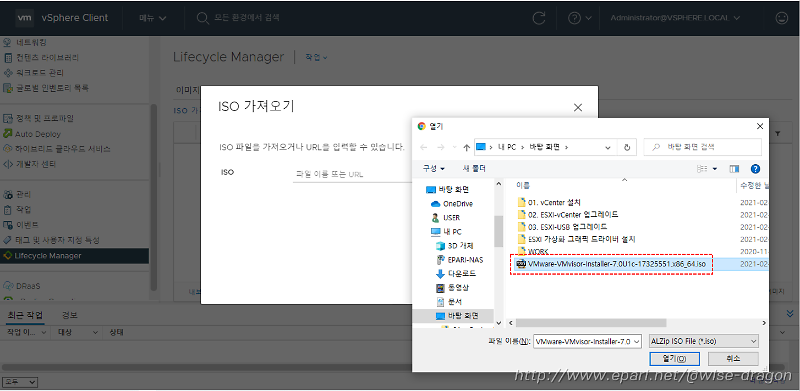Select EPARI-NAS in the navigation tree
This screenshot has height=391, width=800.
(x=459, y=260)
